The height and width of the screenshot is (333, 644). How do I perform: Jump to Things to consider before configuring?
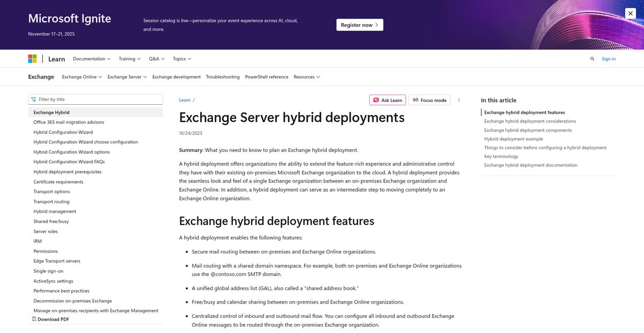[x=545, y=148]
